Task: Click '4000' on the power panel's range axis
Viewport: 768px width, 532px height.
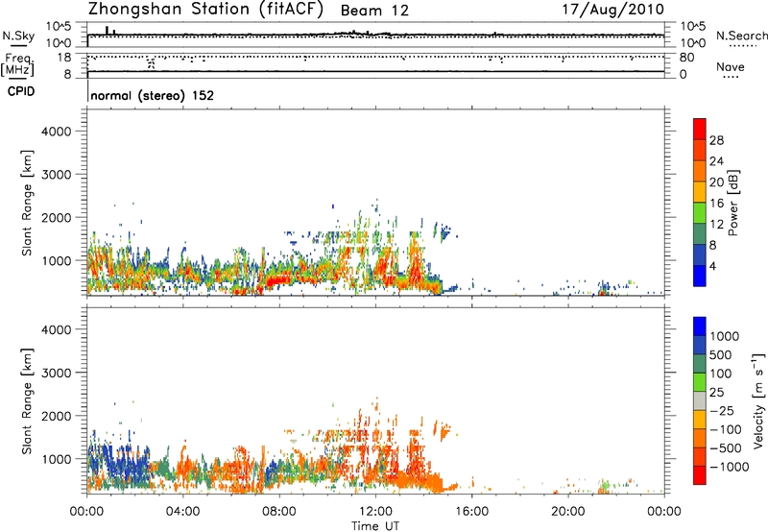Action: click(x=57, y=132)
